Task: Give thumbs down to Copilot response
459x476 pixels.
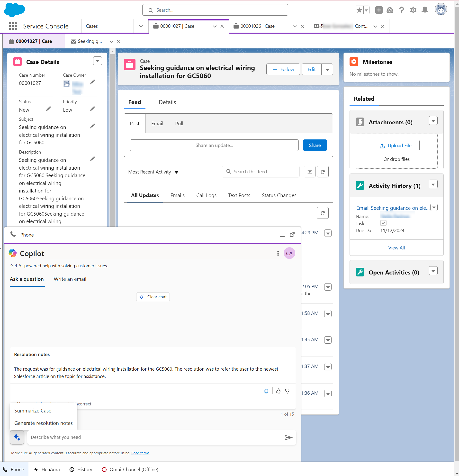Action: pyautogui.click(x=287, y=391)
